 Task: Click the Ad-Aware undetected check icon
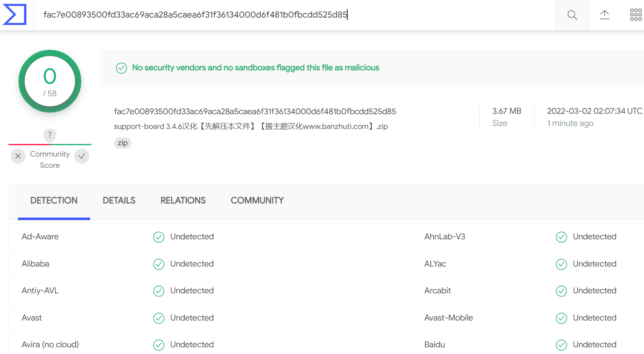(x=159, y=237)
